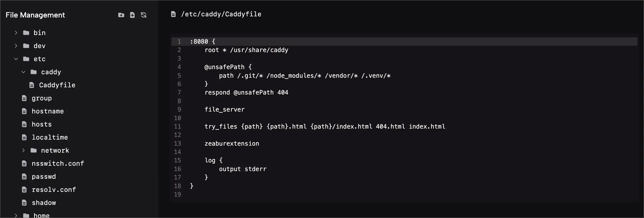The height and width of the screenshot is (218, 644).
Task: Place cursor on line 13 zeaburextension
Action: [x=232, y=144]
